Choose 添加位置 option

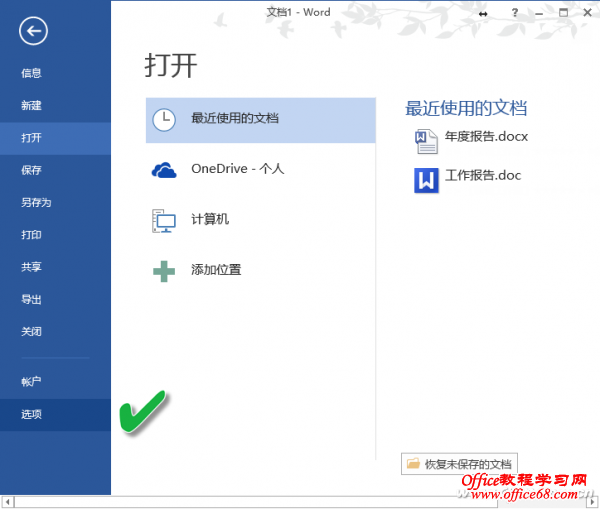[261, 271]
